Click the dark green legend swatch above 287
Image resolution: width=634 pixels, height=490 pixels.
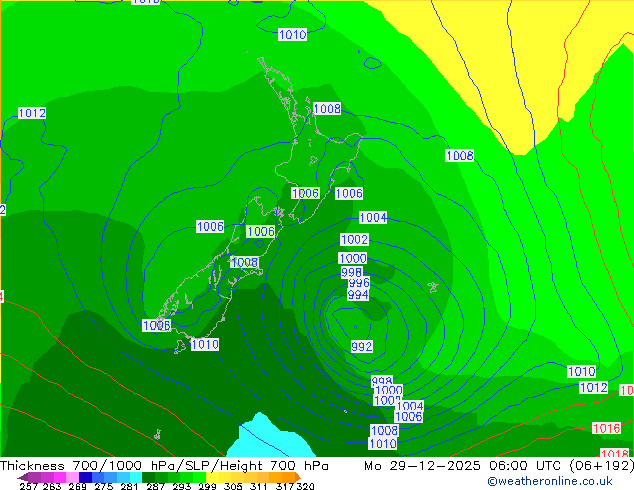(148, 477)
